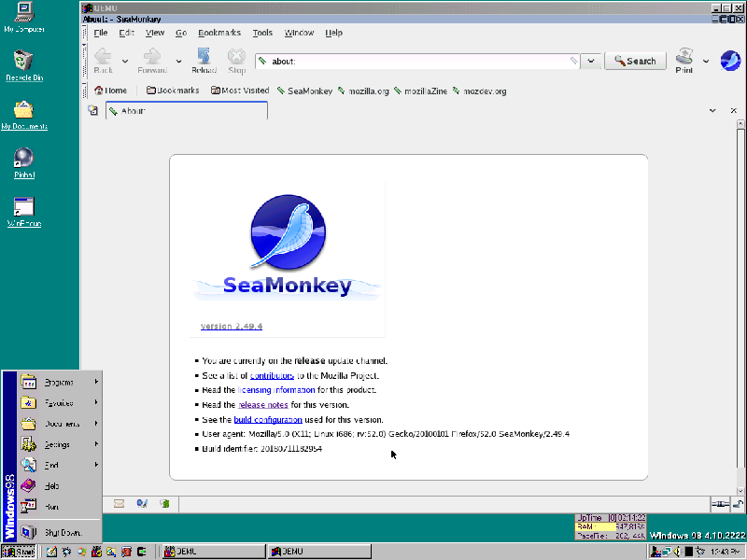Open the My Documents desktop icon
This screenshot has height=560, width=747.
coord(24,115)
